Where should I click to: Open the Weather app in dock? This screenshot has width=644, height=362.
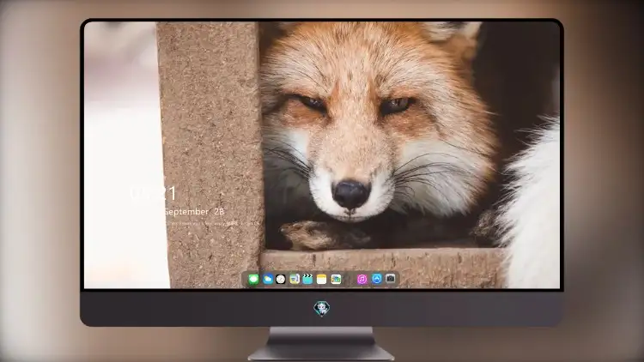pos(267,280)
